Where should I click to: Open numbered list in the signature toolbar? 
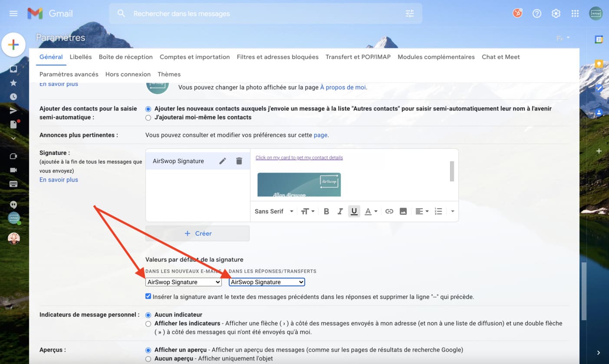coord(438,211)
